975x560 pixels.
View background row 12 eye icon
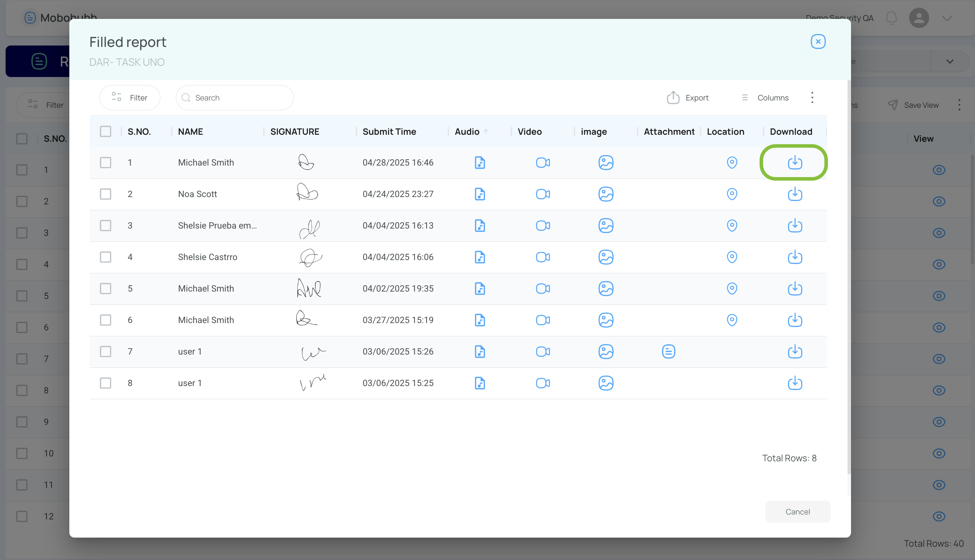[x=939, y=517]
